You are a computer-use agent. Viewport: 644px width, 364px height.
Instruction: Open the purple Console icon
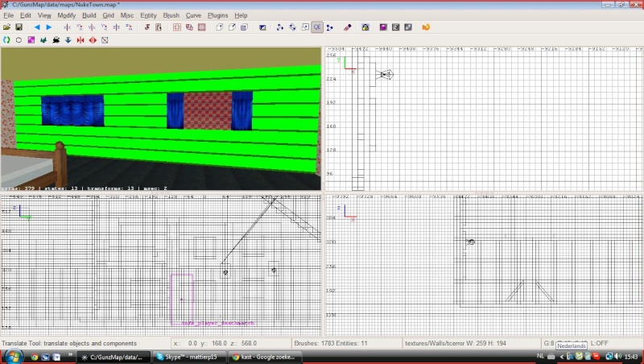tap(383, 27)
